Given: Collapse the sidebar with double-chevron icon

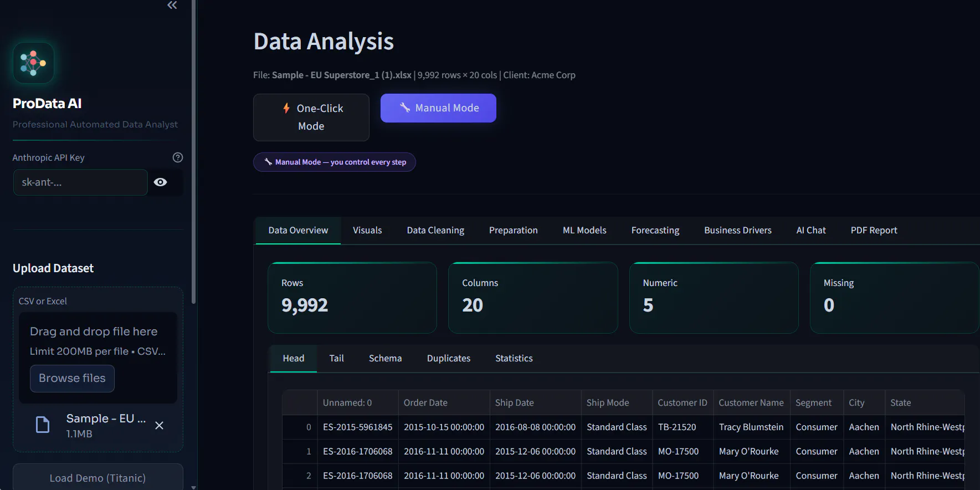Looking at the screenshot, I should coord(172,6).
